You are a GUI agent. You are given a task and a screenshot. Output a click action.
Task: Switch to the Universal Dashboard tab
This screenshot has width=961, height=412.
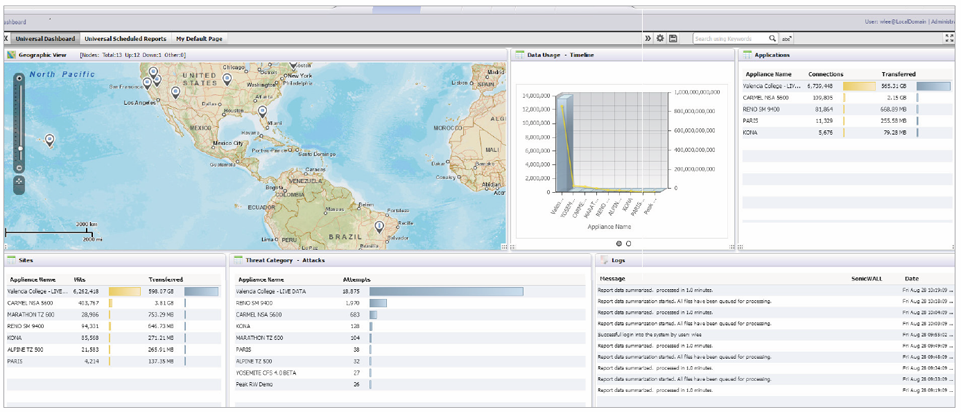click(x=46, y=39)
